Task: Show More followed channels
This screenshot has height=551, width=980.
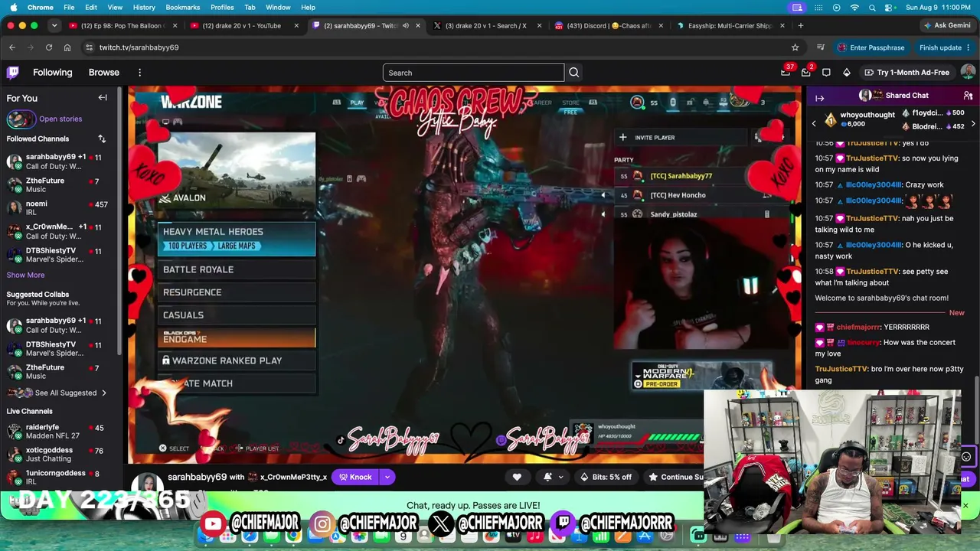Action: pyautogui.click(x=25, y=275)
